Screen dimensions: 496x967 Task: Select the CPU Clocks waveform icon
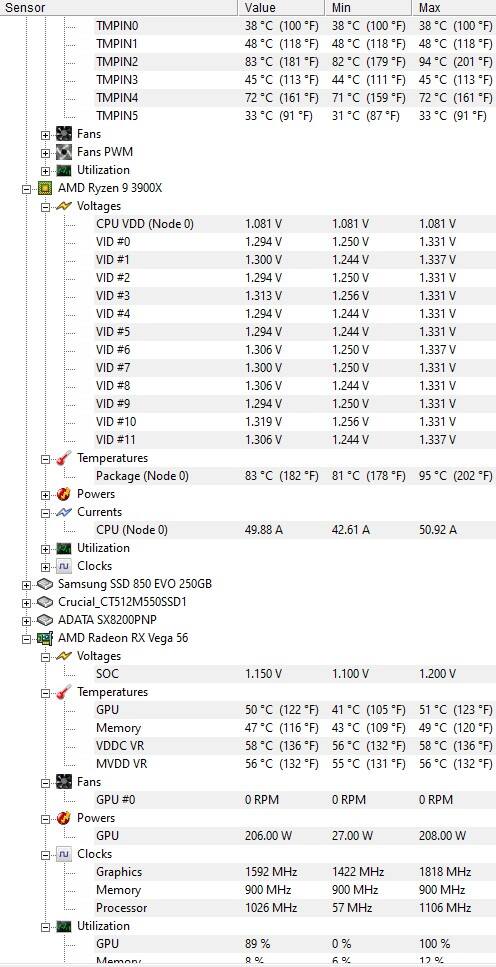click(x=64, y=566)
